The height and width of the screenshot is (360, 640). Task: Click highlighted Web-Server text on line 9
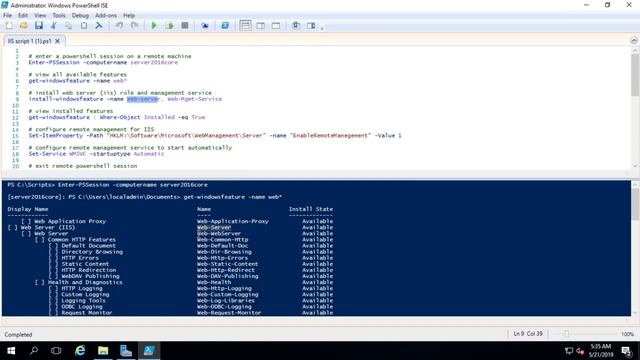coord(142,99)
